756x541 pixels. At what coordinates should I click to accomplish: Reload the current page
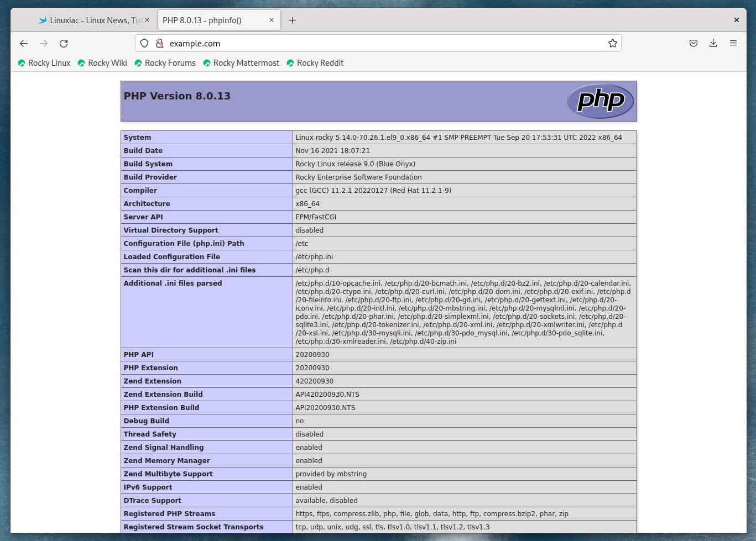pos(64,43)
